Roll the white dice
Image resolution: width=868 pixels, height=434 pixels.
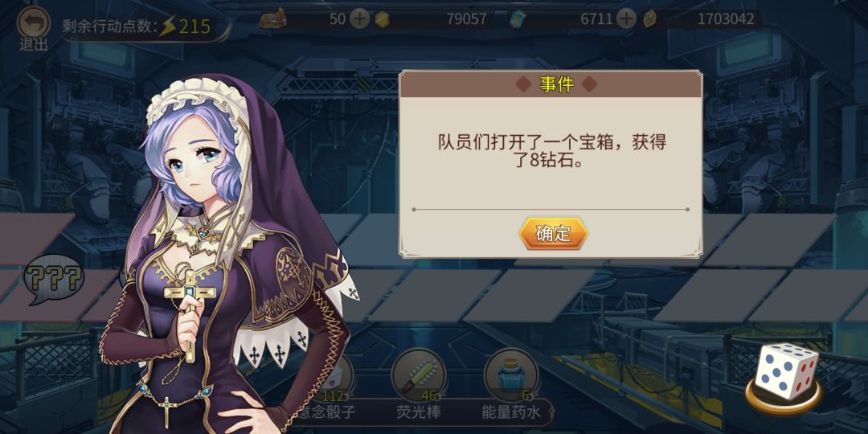click(785, 371)
